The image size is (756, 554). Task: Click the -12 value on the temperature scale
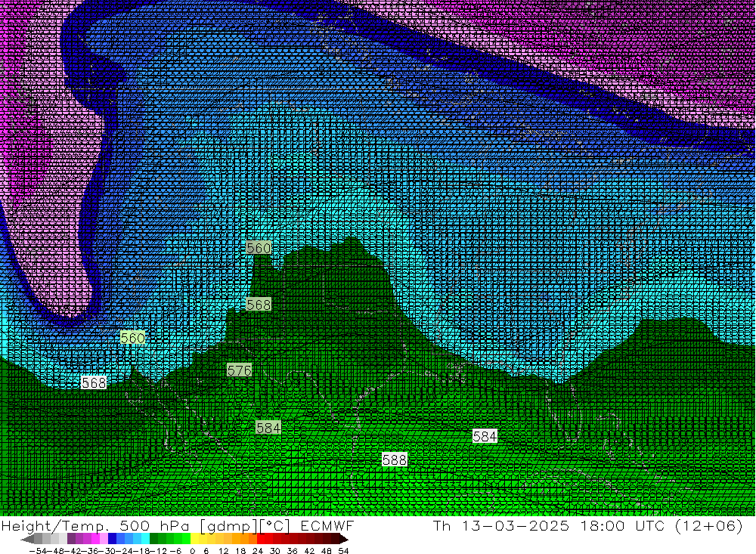coord(158,551)
